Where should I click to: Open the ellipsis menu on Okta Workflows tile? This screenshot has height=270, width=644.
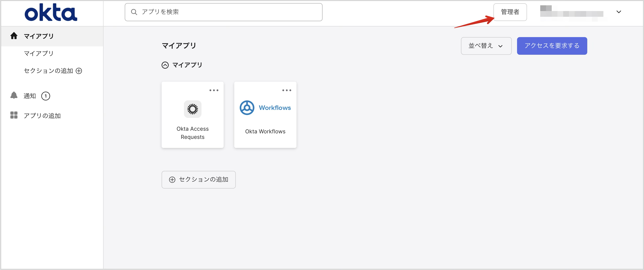point(287,90)
